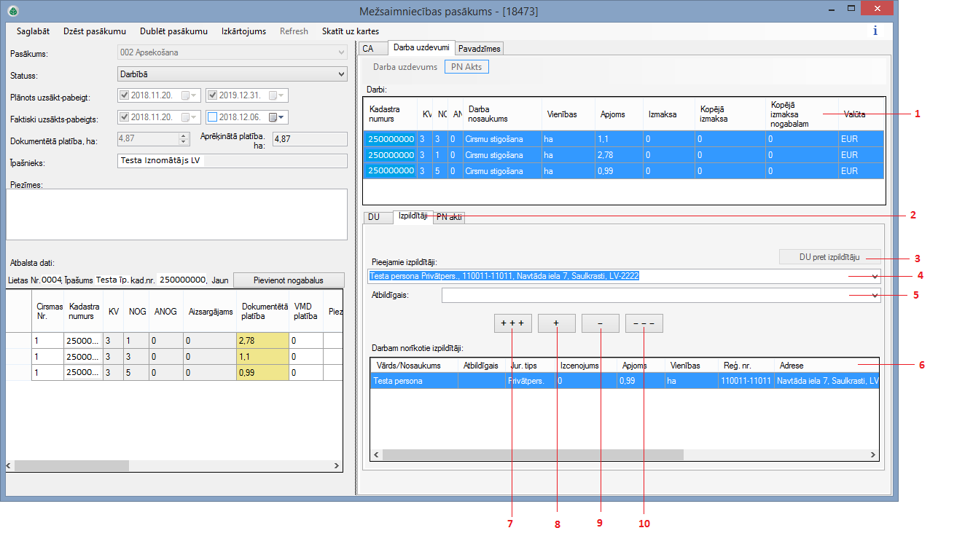Click the blue info icon in menu bar

click(x=875, y=31)
